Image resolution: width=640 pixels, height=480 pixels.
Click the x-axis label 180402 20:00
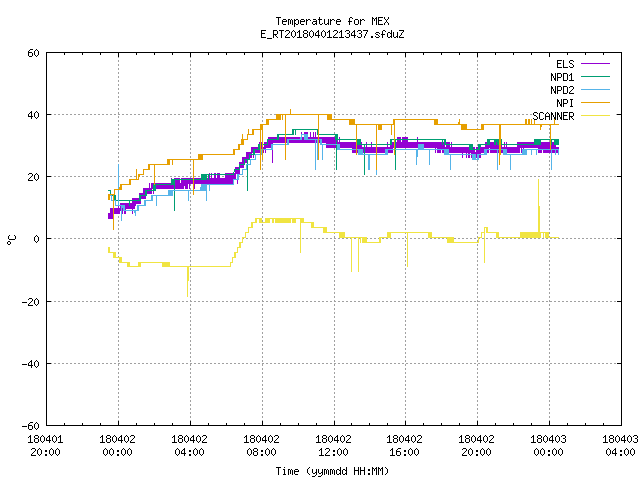(476, 446)
